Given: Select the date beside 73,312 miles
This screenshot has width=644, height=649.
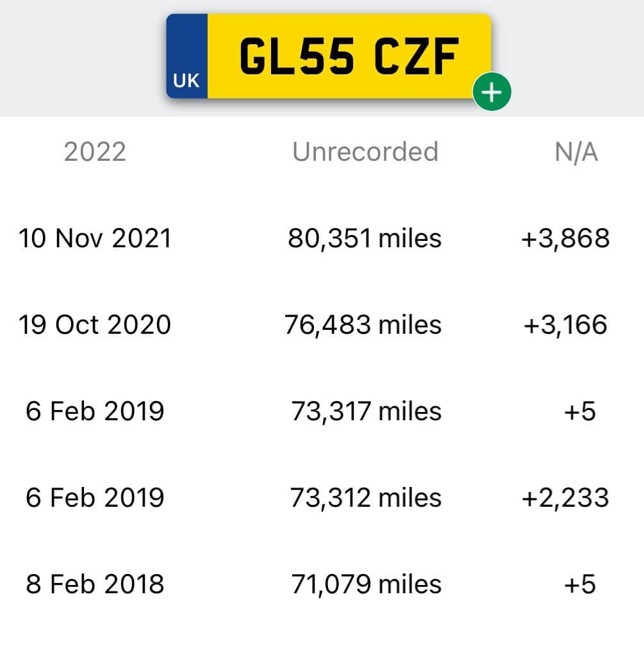Looking at the screenshot, I should [x=95, y=498].
